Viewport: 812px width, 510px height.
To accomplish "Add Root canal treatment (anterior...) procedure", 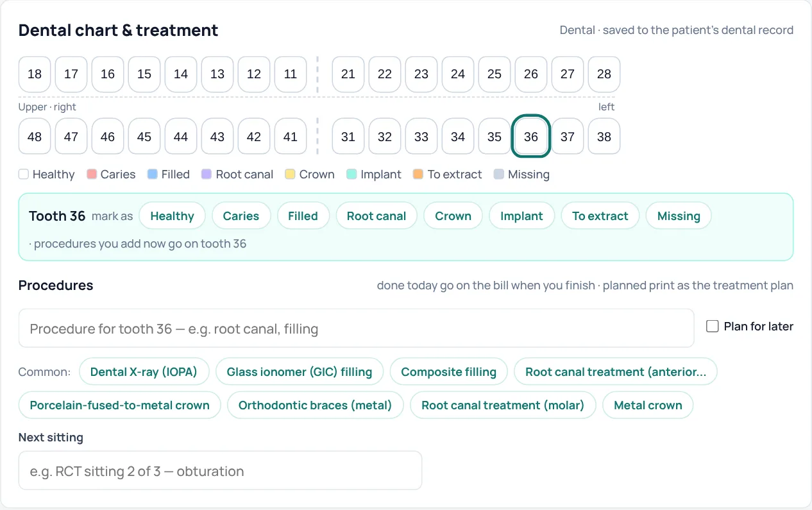I will (616, 372).
